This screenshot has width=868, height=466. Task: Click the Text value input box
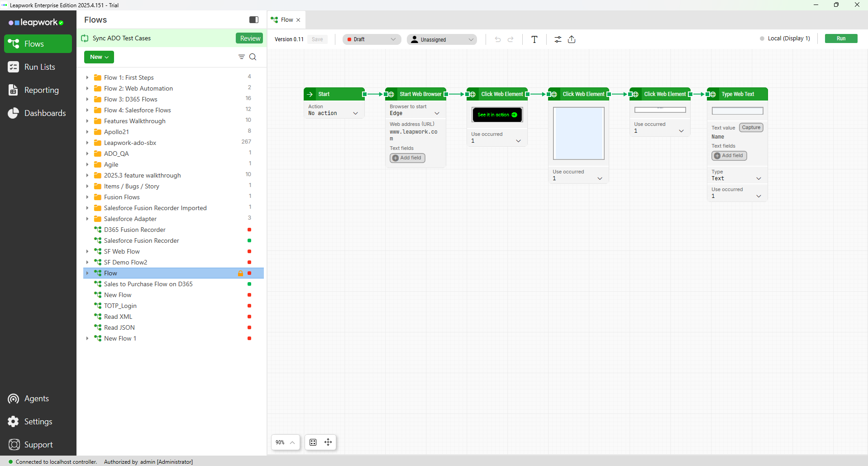tap(737, 111)
